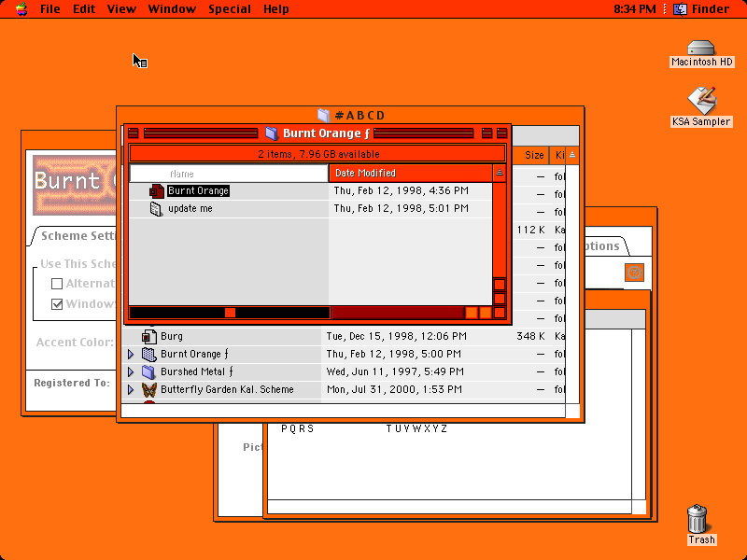Toggle the Alternat... checkbox
This screenshot has width=747, height=560.
(57, 284)
